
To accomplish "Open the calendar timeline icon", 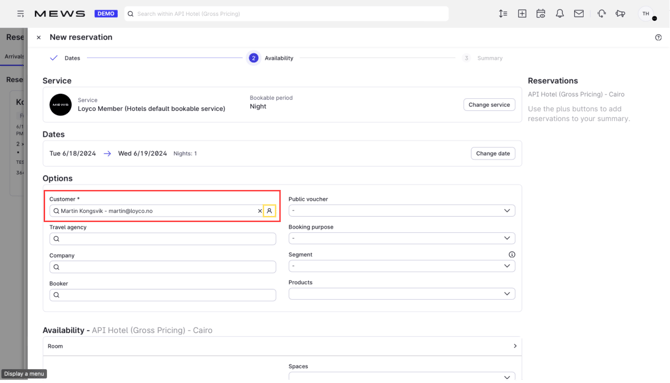I will 541,14.
